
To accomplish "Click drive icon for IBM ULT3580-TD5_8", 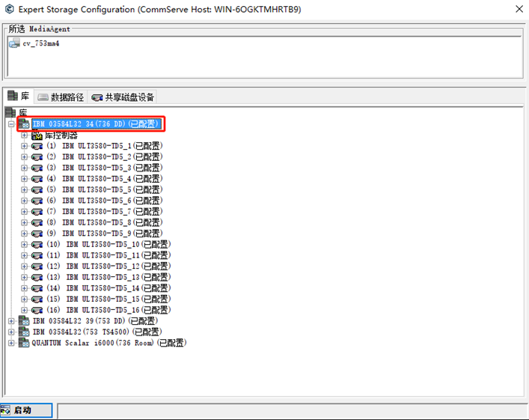I will pyautogui.click(x=37, y=222).
